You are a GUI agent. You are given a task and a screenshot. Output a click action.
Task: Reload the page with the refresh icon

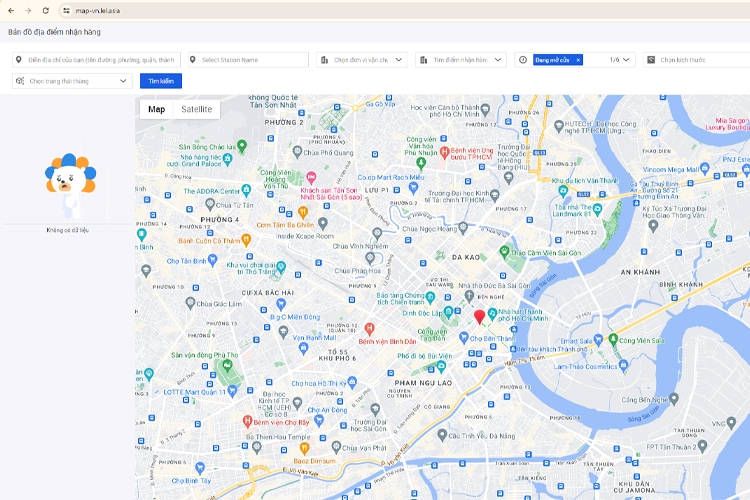click(46, 10)
